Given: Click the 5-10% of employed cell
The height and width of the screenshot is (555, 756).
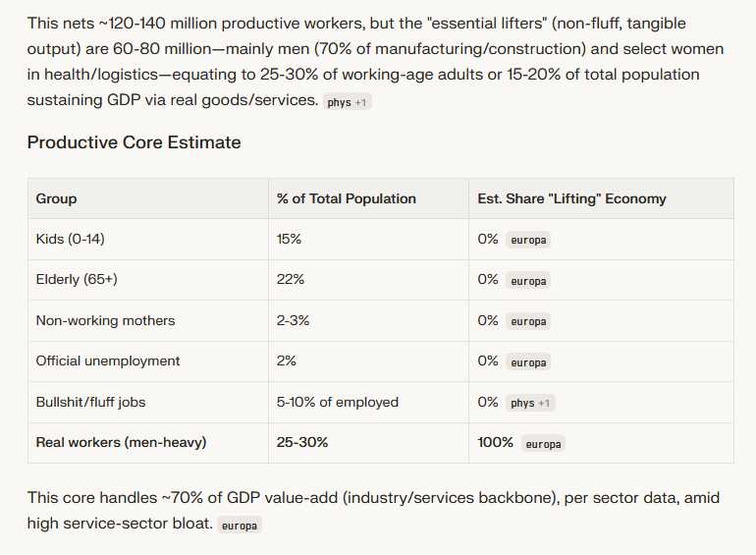Looking at the screenshot, I should click(x=369, y=402).
